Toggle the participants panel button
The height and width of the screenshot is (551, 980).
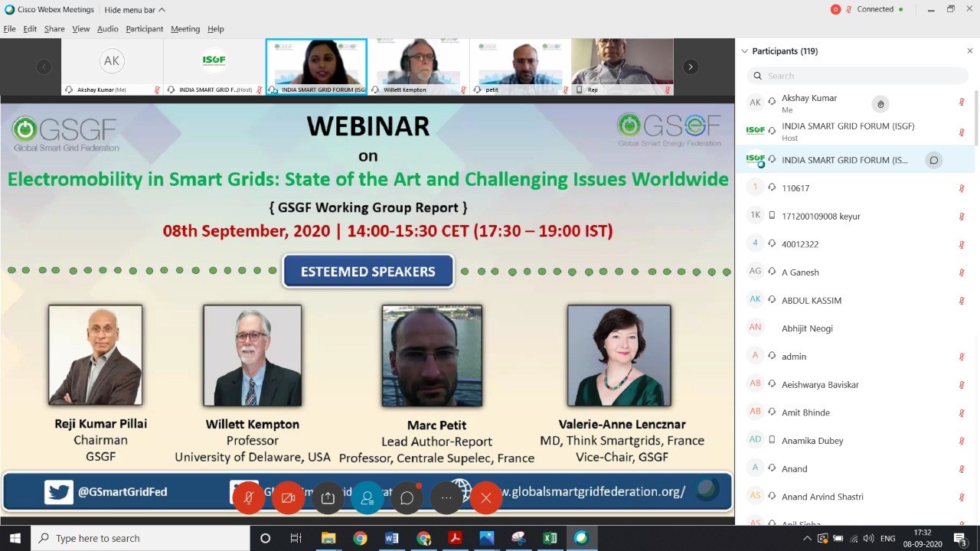coord(367,498)
